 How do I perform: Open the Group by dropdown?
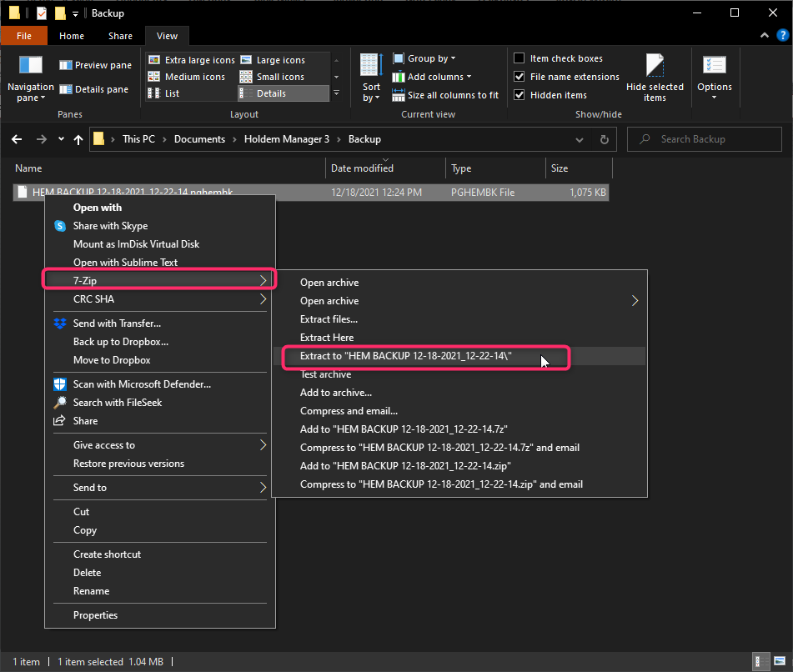click(x=424, y=58)
